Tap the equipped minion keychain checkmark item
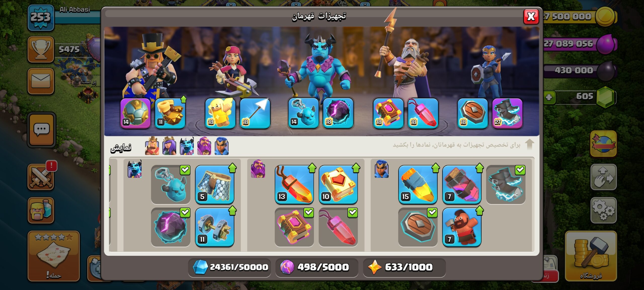The width and height of the screenshot is (644, 290). [x=171, y=184]
